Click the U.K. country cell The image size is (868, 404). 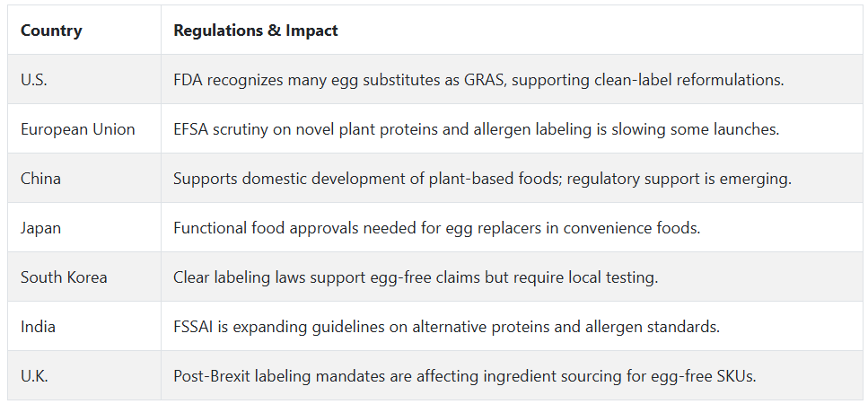(34, 376)
